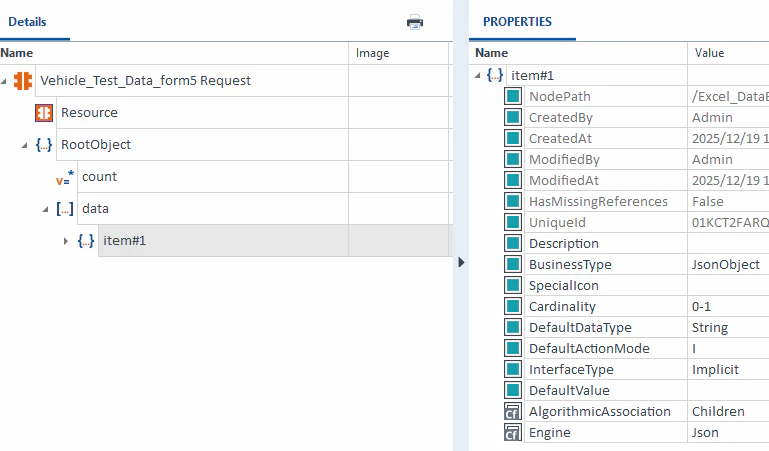
Task: Collapse the Vehicle_Test_Data_form5 Request node
Action: click(x=4, y=81)
